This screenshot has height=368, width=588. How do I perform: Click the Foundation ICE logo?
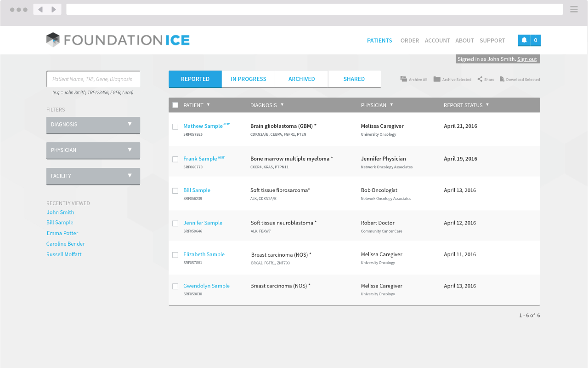118,40
